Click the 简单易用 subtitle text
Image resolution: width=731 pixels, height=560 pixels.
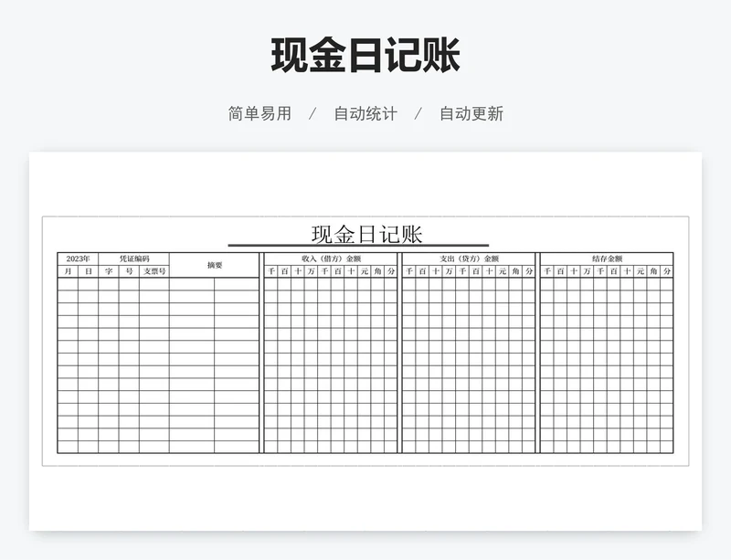(x=260, y=113)
